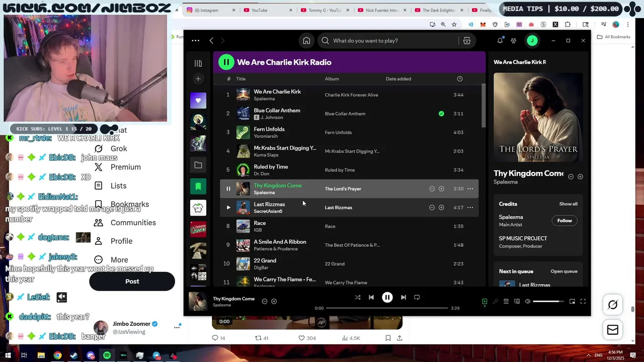Open MetaMask fox extension in Chrome toolbar
This screenshot has width=644, height=362.
click(x=483, y=25)
